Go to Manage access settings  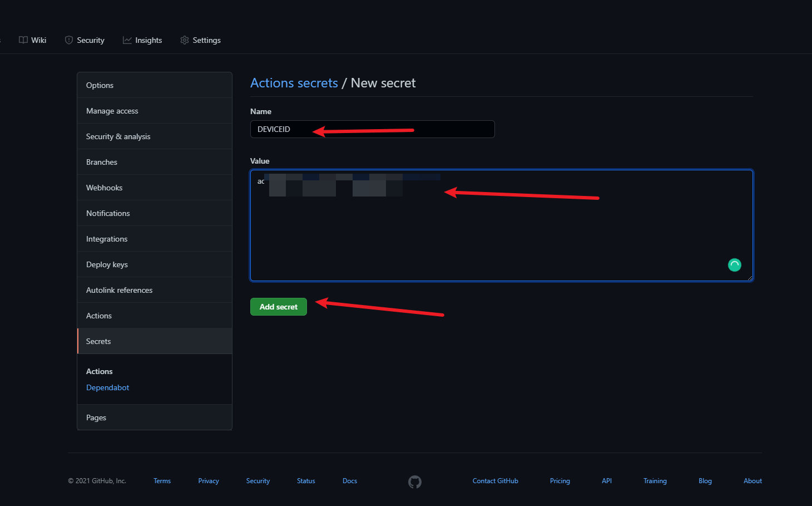(112, 111)
